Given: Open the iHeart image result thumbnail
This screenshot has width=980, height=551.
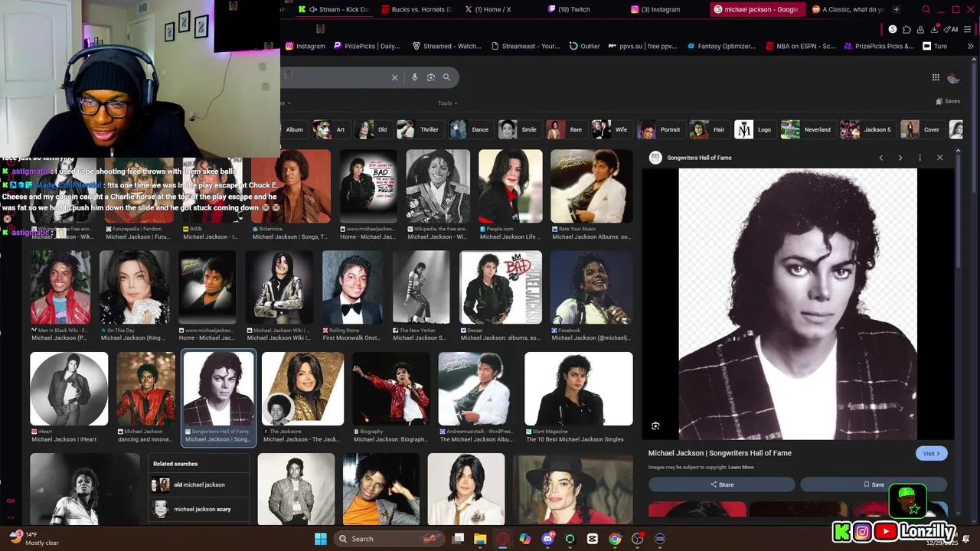Looking at the screenshot, I should tap(69, 389).
